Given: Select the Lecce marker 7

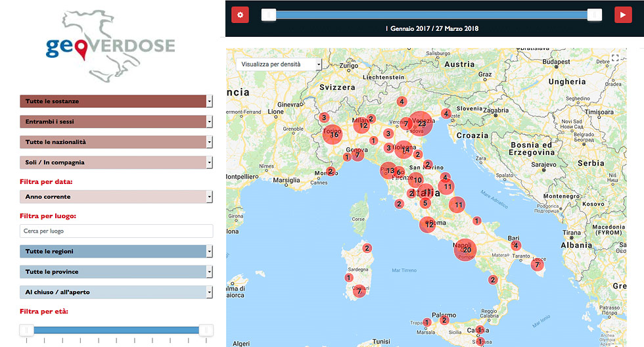Looking at the screenshot, I should [x=538, y=265].
